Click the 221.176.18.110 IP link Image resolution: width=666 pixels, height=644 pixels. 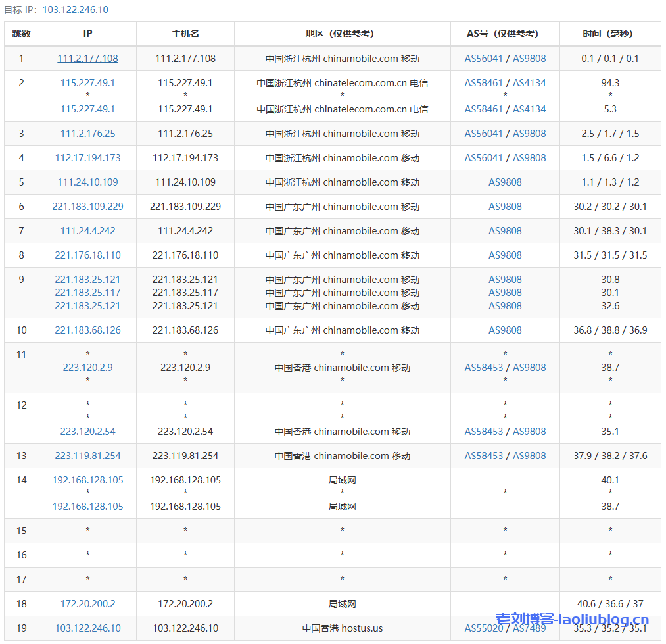(x=87, y=255)
